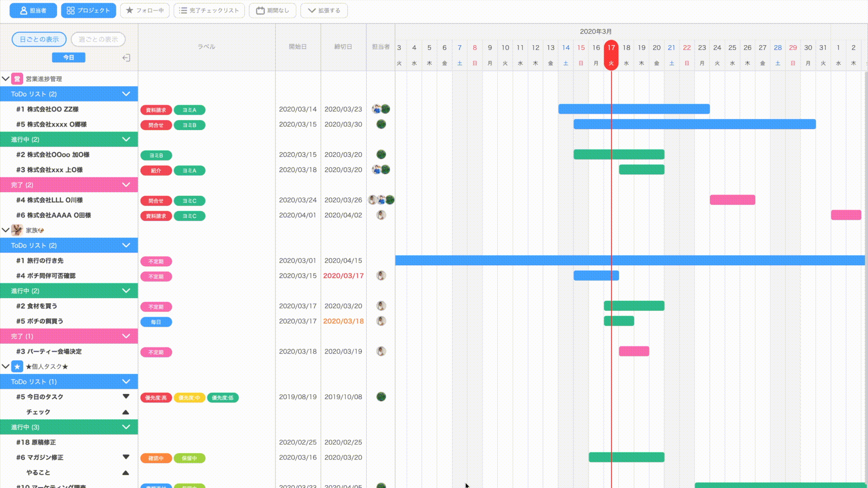Toggle the プロジェクト filter button
The image size is (868, 488).
pos(89,10)
